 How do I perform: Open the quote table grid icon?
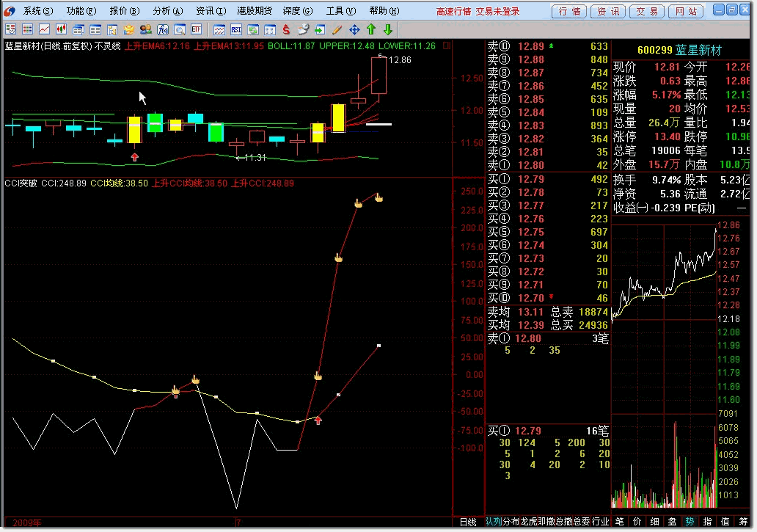pyautogui.click(x=28, y=29)
